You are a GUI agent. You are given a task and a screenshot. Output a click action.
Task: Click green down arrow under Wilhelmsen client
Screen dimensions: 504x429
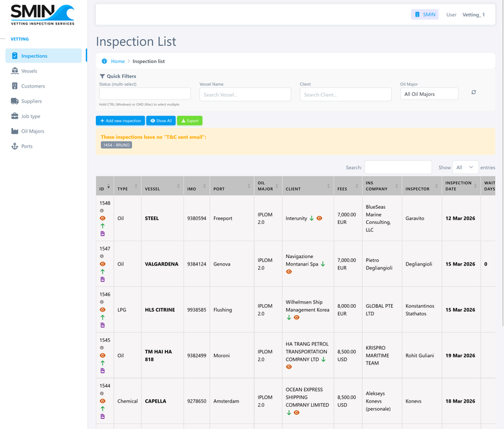pos(289,317)
